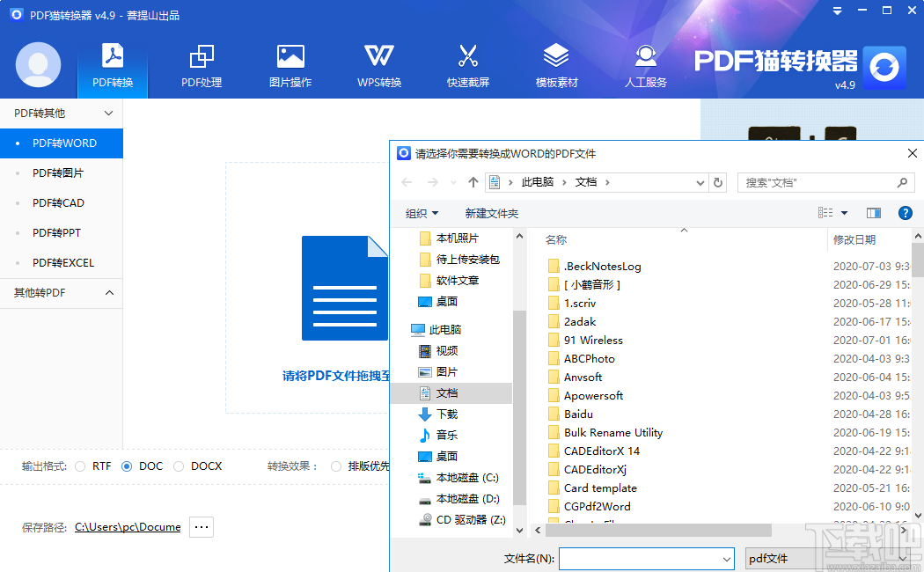Open 本地磁盘 (D:) drive
Screen dimensions: 924x572
pos(467,499)
